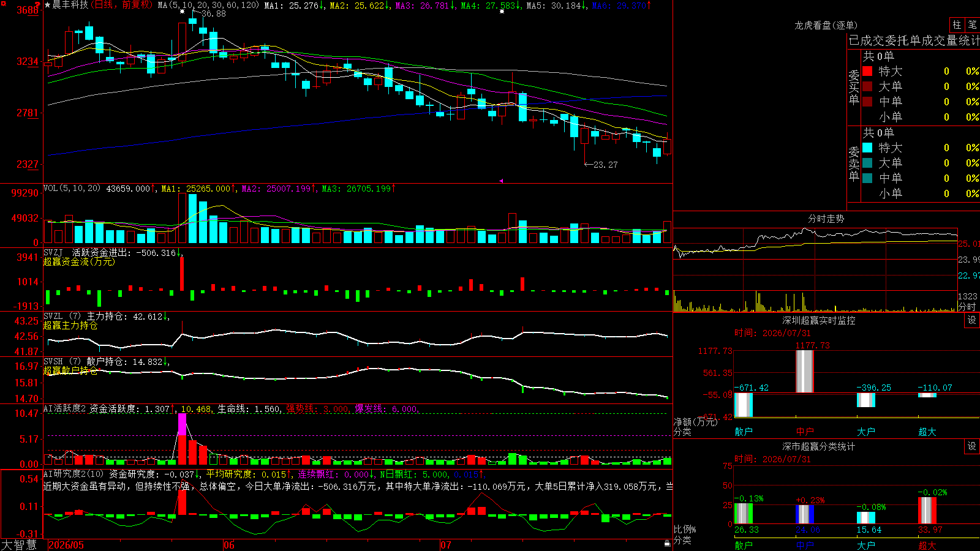Switch 龙虎看盘 to 柱 view
The height and width of the screenshot is (551, 980).
point(957,24)
